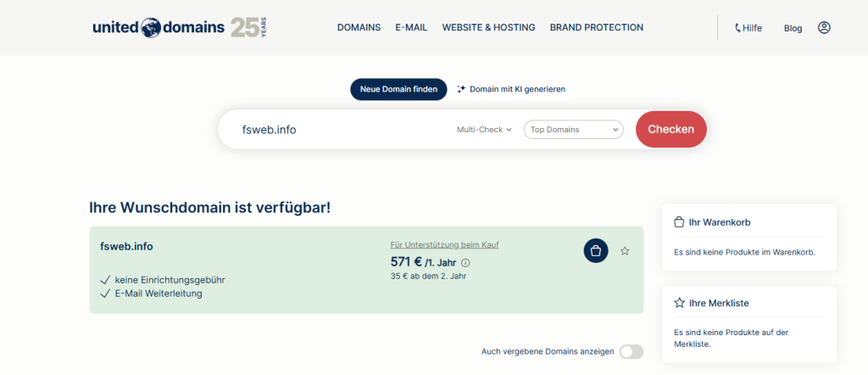Open the Hilfe link
The width and height of the screenshot is (868, 375).
748,28
